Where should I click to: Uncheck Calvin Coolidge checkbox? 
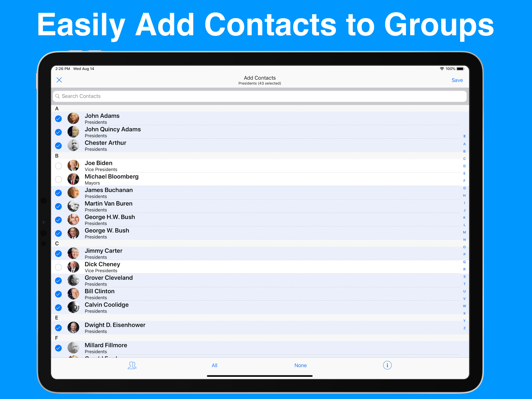58,308
